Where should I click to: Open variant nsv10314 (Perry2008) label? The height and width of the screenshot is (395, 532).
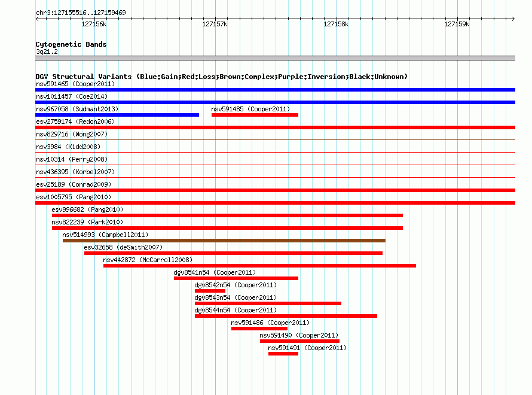(x=72, y=159)
